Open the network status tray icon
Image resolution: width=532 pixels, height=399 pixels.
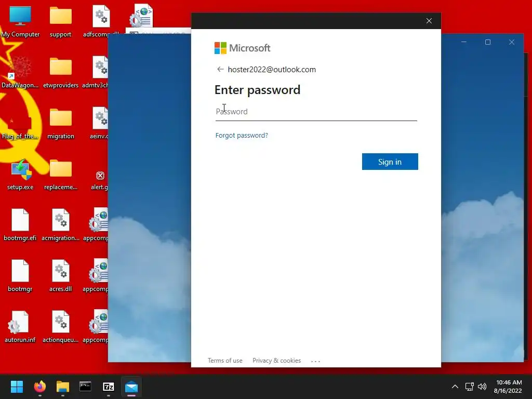point(469,387)
